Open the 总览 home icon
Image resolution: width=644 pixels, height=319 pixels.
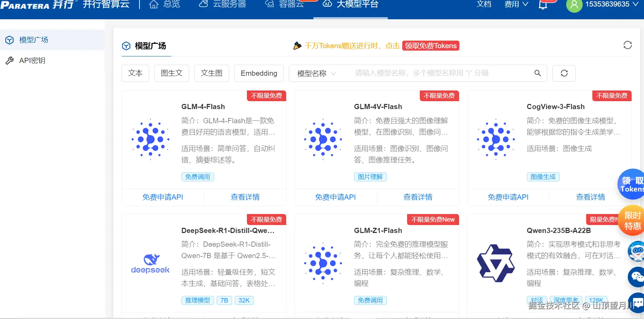[x=154, y=4]
